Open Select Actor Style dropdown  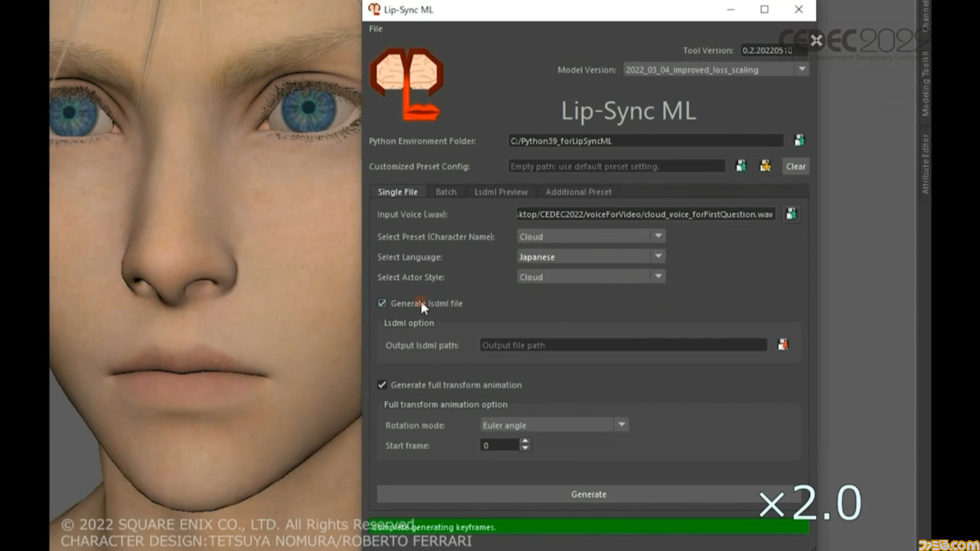pos(591,277)
